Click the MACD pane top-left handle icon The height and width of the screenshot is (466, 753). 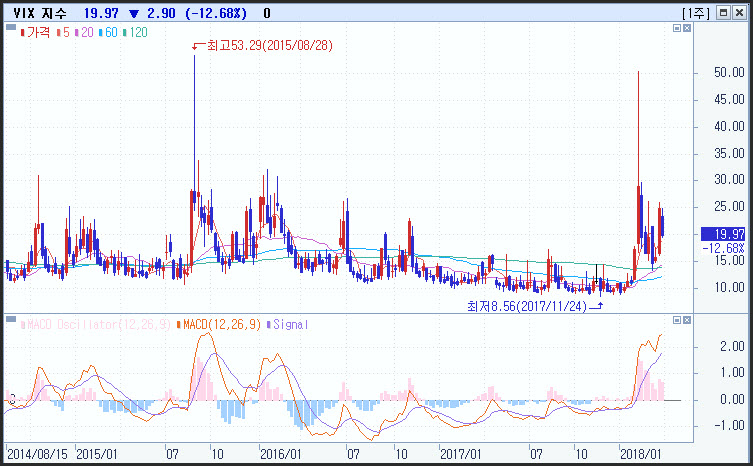click(x=11, y=319)
